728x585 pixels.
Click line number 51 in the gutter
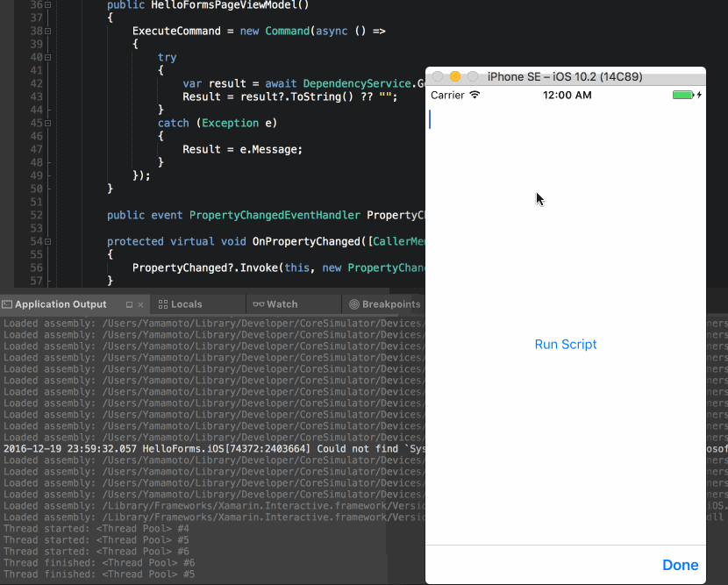pos(36,202)
